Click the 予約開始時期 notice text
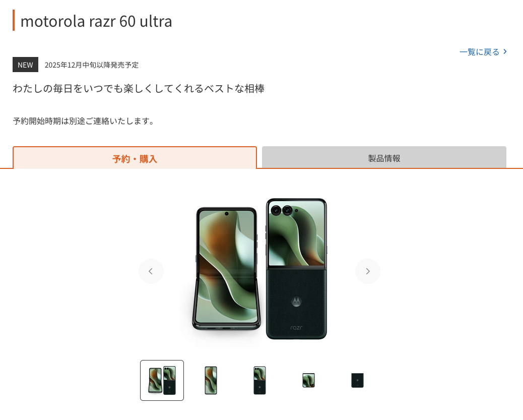Image resolution: width=523 pixels, height=420 pixels. 83,121
